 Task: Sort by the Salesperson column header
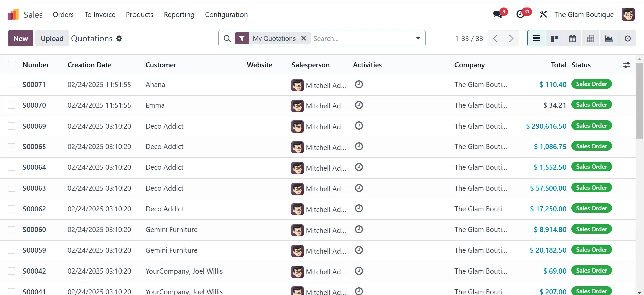pos(311,65)
